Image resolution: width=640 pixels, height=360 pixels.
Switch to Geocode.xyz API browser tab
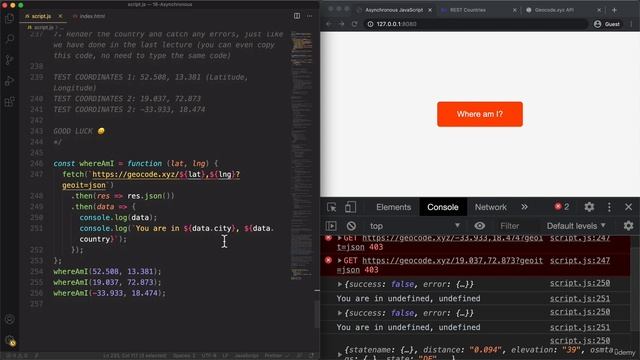pos(554,10)
